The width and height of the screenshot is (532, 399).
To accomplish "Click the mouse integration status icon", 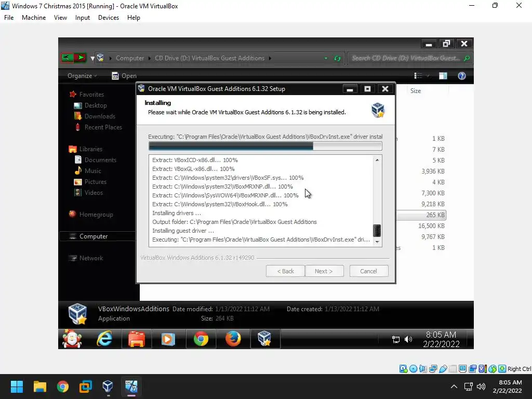I will (x=493, y=369).
